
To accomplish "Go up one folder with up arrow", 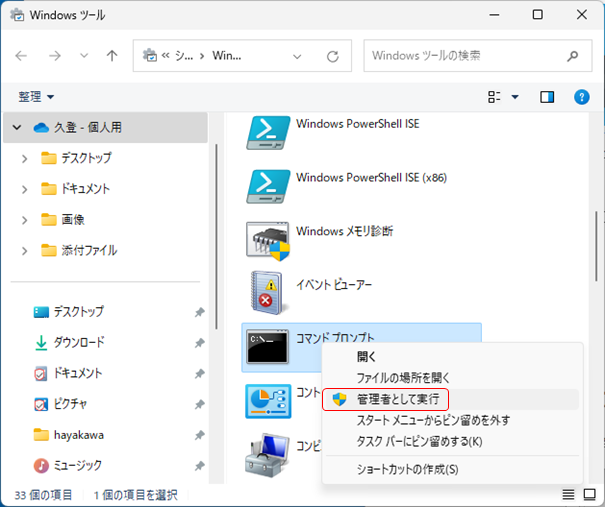I will click(x=113, y=56).
